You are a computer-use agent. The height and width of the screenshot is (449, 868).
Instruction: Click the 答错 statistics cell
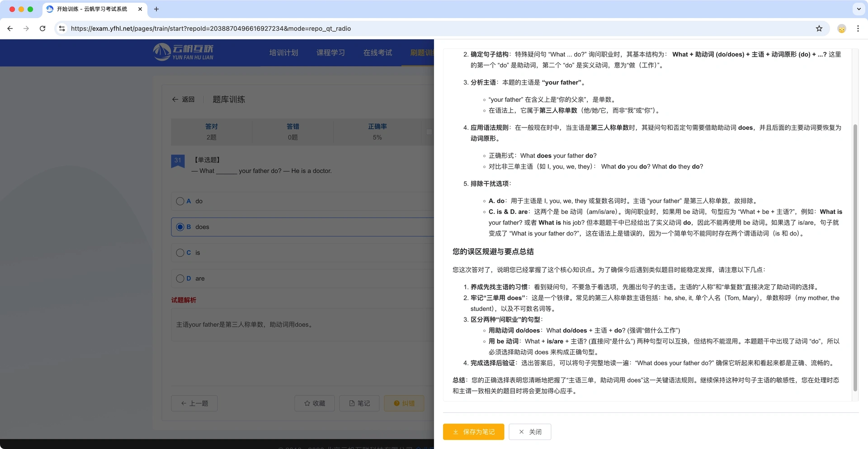293,132
